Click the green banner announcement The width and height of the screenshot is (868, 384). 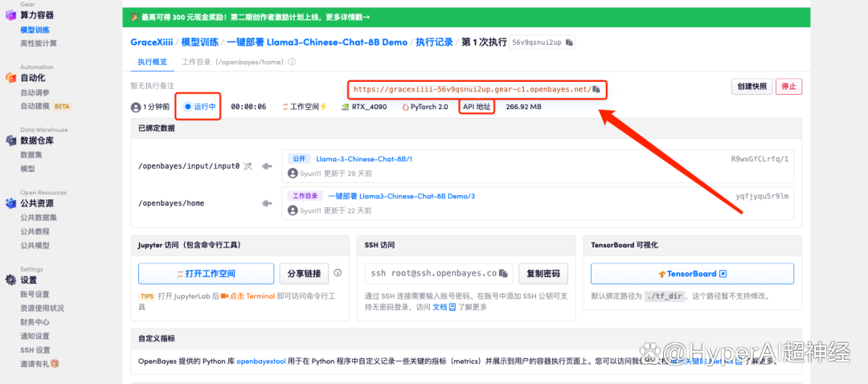click(x=466, y=17)
